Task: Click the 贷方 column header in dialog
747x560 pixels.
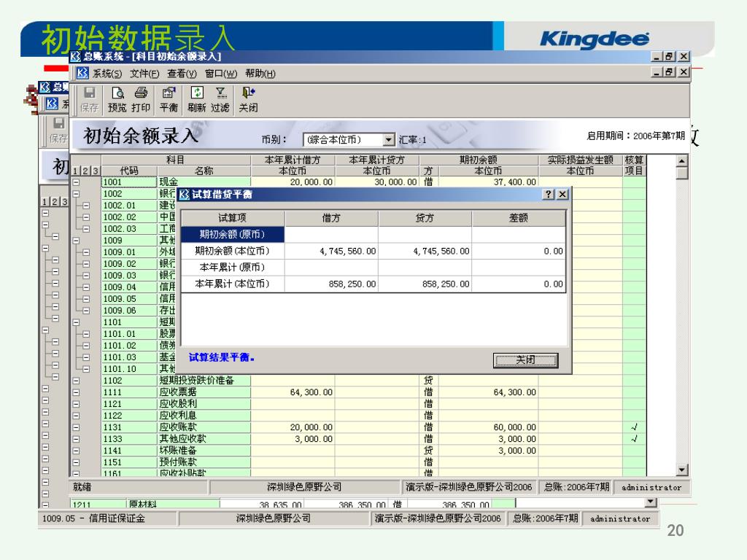Action: [x=425, y=218]
